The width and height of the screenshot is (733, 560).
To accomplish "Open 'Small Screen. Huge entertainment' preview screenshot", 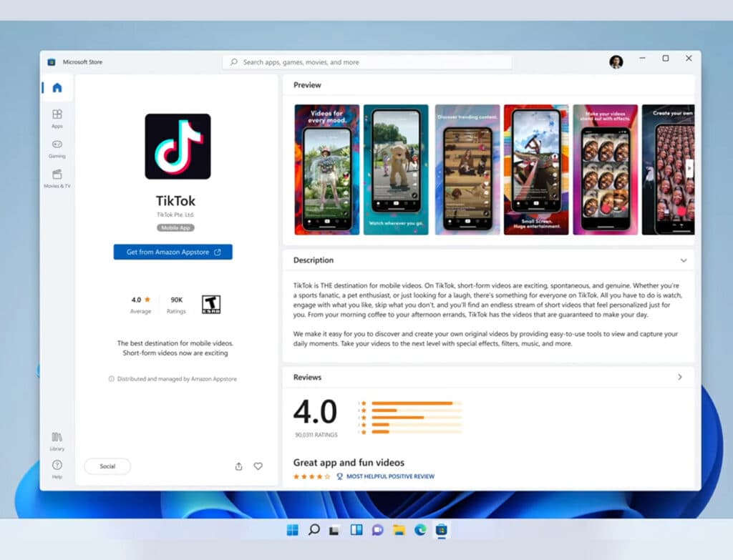I will click(x=536, y=170).
